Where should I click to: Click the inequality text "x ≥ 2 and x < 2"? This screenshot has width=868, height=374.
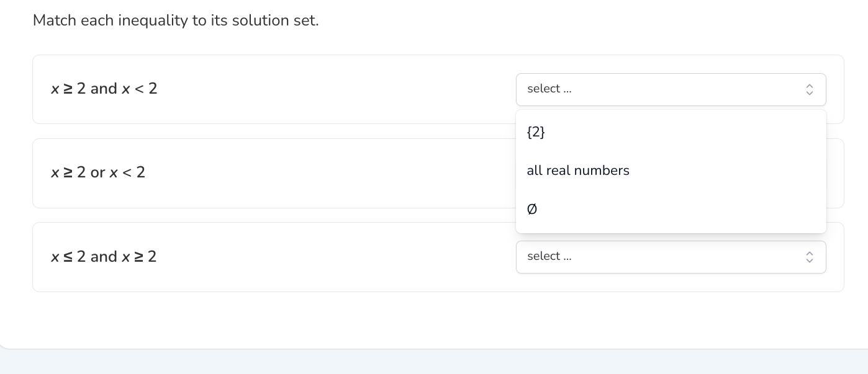point(104,89)
